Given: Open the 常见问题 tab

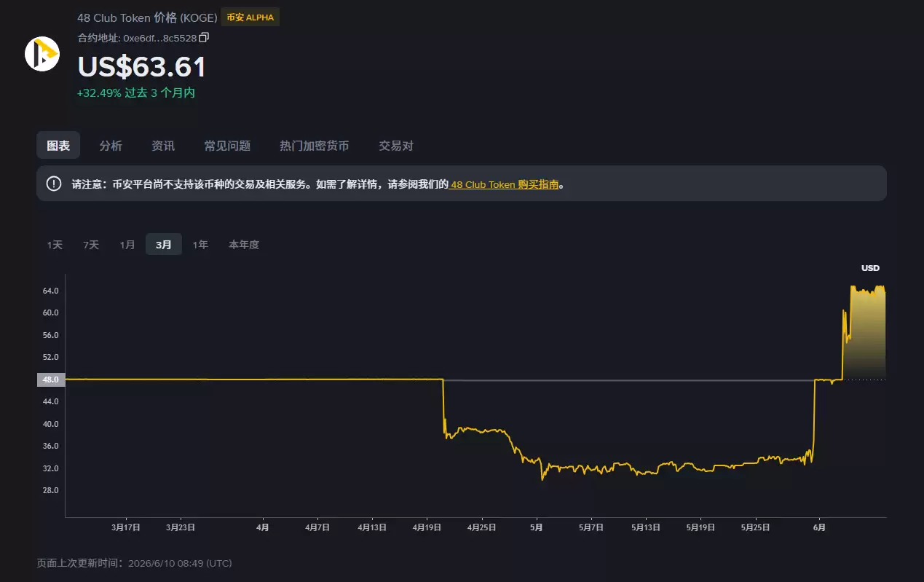Looking at the screenshot, I should 227,146.
